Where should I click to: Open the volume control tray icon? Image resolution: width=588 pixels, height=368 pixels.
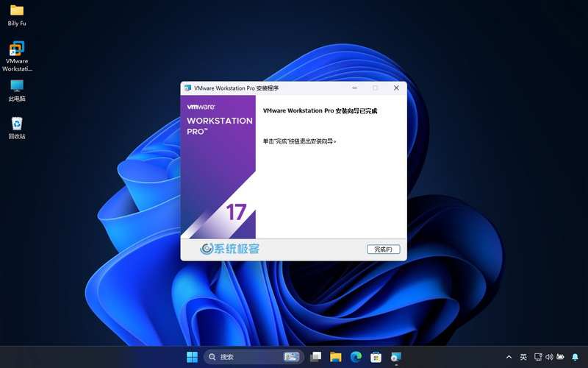point(549,357)
